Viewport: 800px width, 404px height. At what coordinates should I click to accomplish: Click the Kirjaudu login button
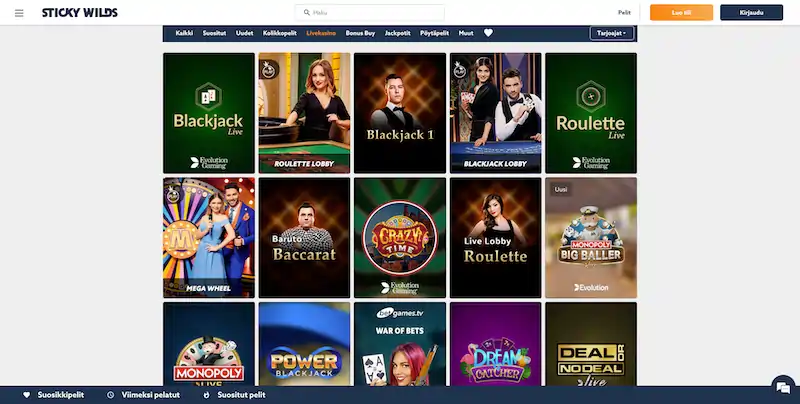[x=751, y=12]
